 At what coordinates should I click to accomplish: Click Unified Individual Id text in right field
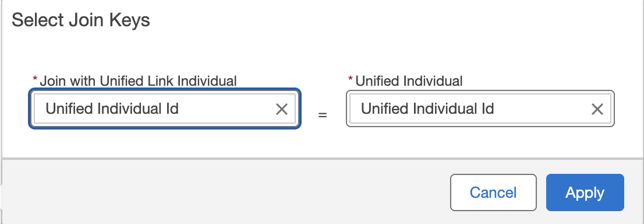[x=427, y=108]
